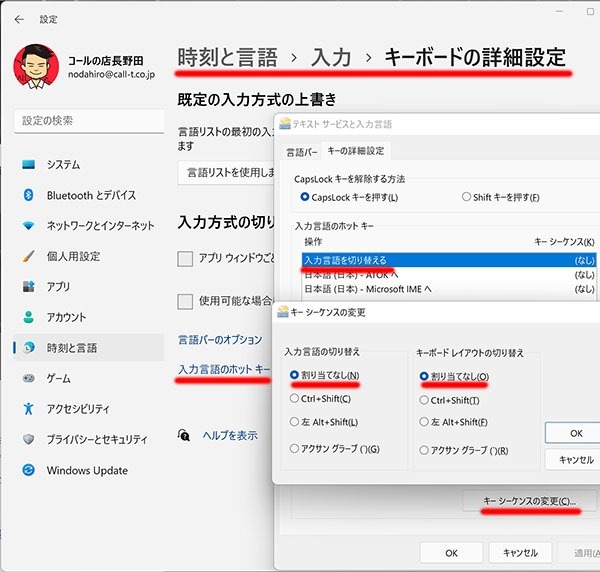Open 言語リストを使用します dropdown

click(x=225, y=173)
